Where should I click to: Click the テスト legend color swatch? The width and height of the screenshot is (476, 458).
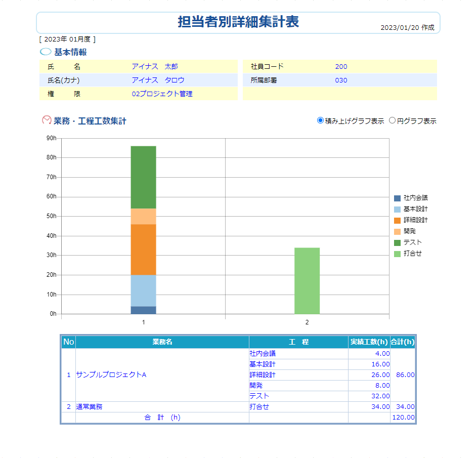tap(397, 242)
